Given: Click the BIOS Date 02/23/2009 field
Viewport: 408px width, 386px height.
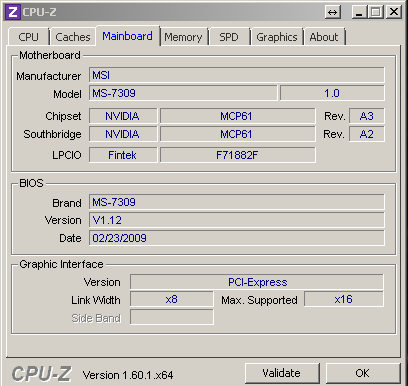Looking at the screenshot, I should click(x=237, y=238).
